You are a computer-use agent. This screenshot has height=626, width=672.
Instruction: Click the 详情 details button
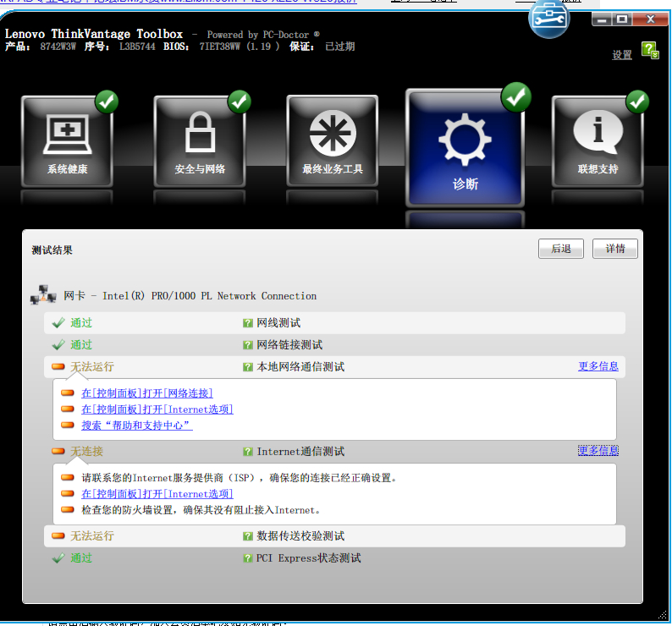615,249
